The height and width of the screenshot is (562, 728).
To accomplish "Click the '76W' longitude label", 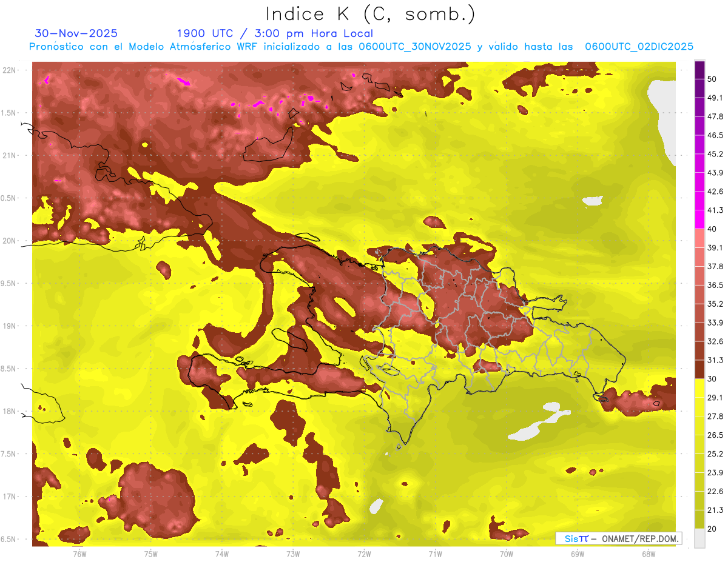I will 79,554.
